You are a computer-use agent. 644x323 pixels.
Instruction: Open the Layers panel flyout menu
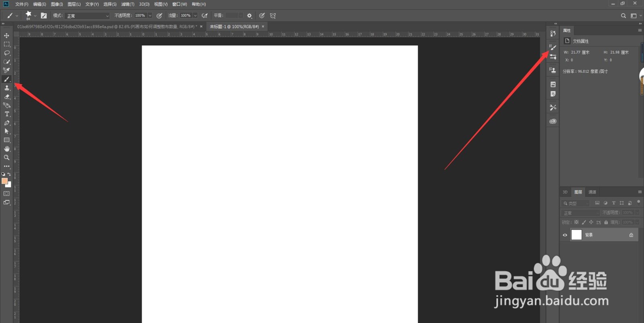tap(640, 192)
